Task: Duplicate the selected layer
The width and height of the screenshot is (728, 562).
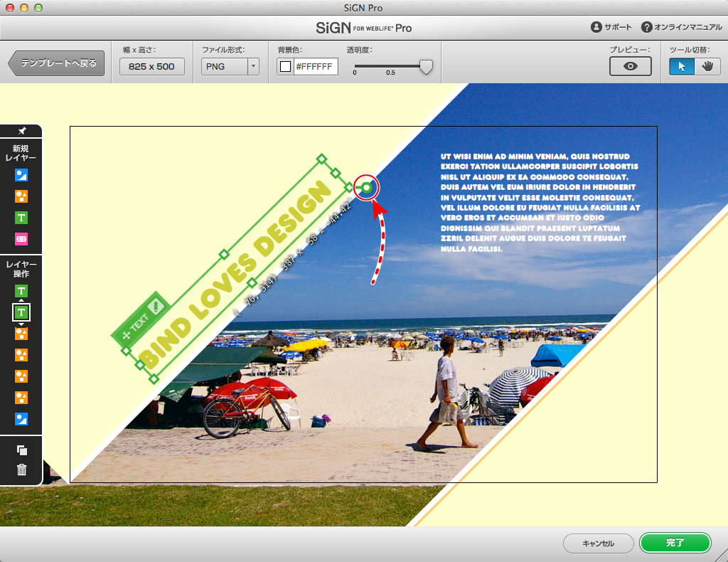Action: (x=22, y=450)
